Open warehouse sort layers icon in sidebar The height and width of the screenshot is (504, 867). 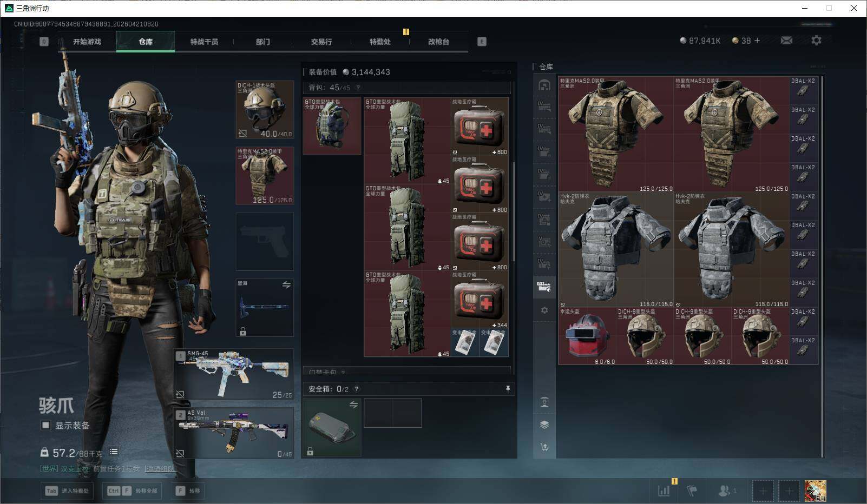click(544, 425)
